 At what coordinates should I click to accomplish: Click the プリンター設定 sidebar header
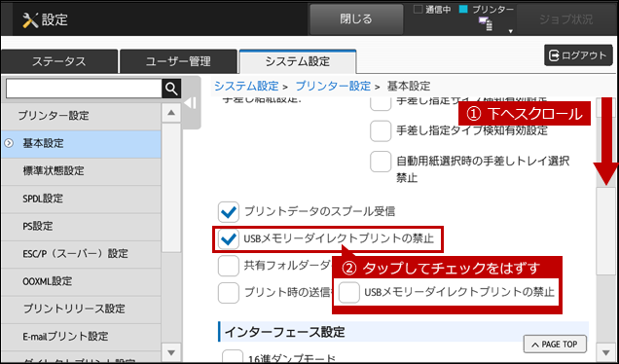81,116
